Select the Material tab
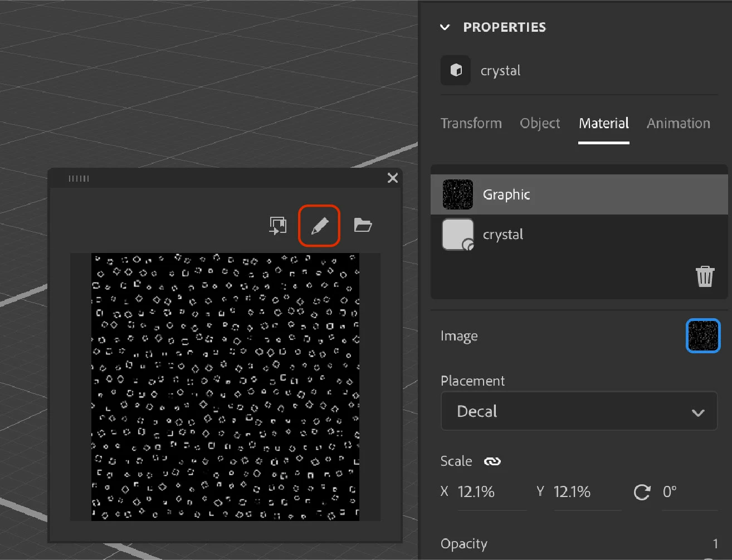Image resolution: width=732 pixels, height=560 pixels. click(x=604, y=123)
